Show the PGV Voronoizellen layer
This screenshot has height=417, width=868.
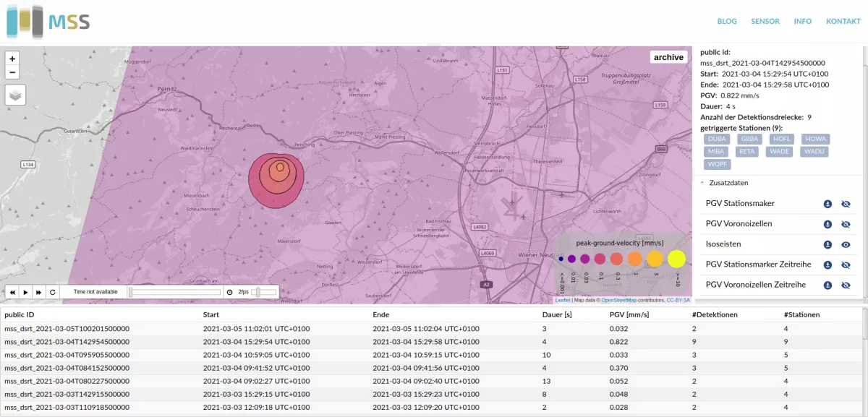click(846, 224)
